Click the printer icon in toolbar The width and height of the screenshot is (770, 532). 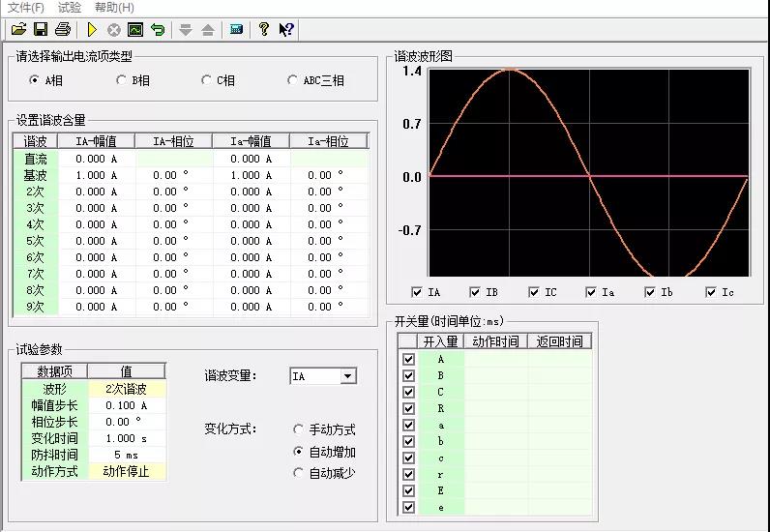pyautogui.click(x=63, y=30)
